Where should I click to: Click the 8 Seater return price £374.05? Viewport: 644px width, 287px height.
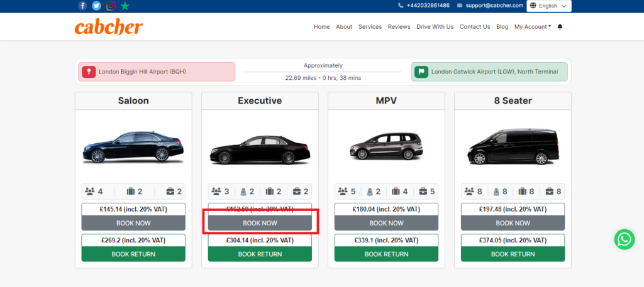coord(513,241)
